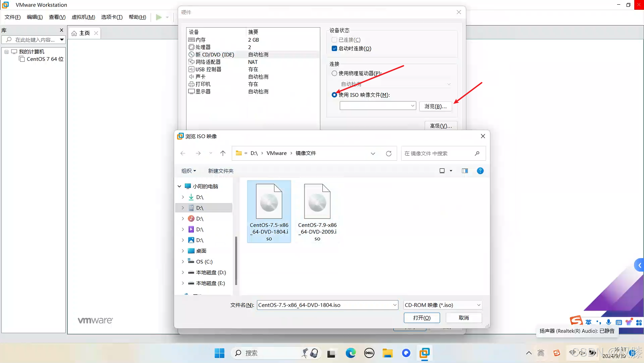Click the 新建文件夹 button
The height and width of the screenshot is (363, 644).
click(x=221, y=171)
